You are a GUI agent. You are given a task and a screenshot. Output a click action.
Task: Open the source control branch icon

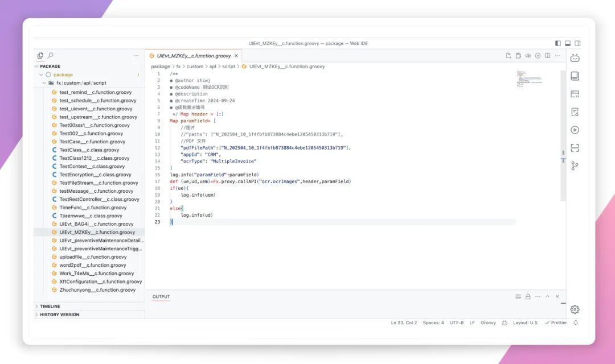click(575, 166)
